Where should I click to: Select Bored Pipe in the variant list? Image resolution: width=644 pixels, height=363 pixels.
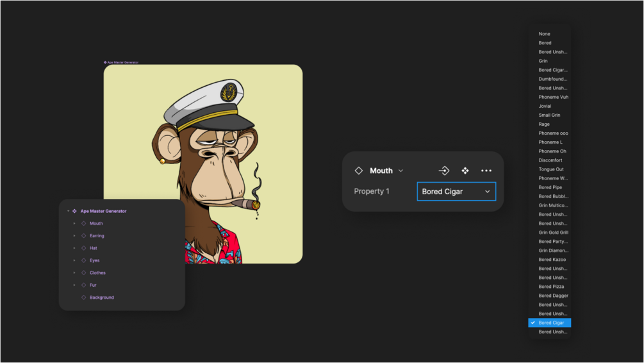tap(550, 187)
